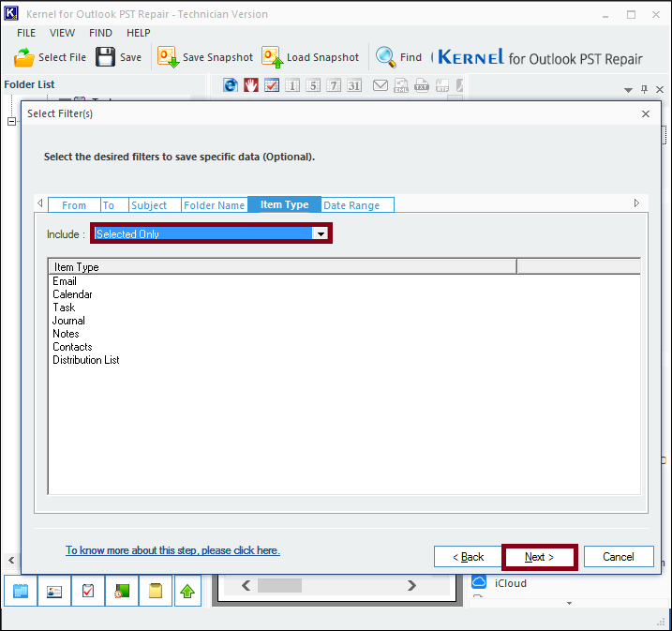This screenshot has height=631, width=672.
Task: Open the journal bottom icon
Action: pyautogui.click(x=122, y=591)
